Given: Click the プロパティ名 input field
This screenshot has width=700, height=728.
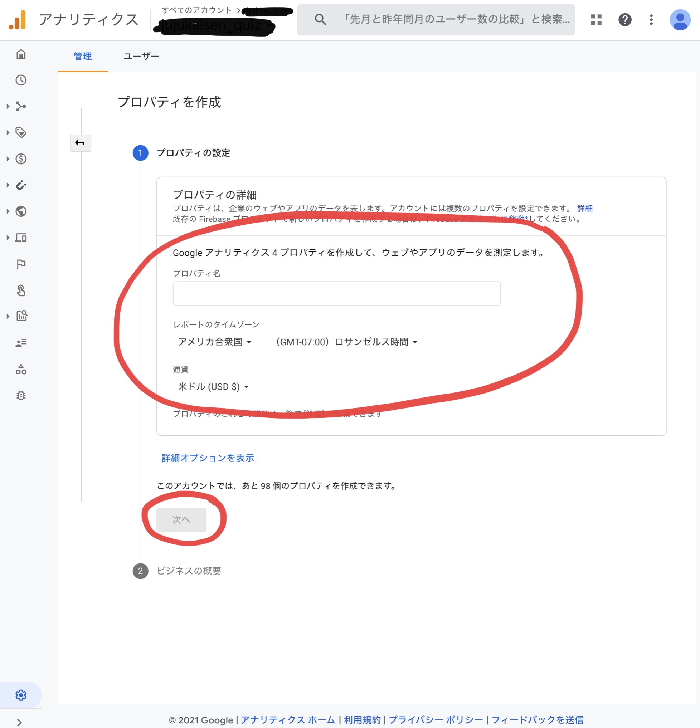Looking at the screenshot, I should (x=336, y=293).
